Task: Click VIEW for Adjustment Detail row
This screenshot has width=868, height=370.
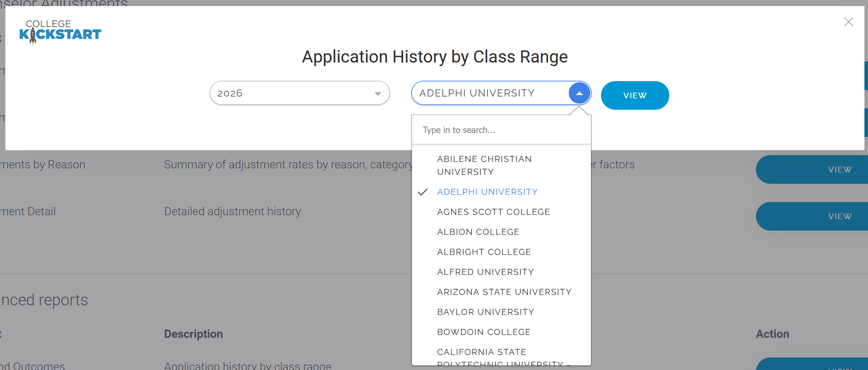Action: (812, 216)
